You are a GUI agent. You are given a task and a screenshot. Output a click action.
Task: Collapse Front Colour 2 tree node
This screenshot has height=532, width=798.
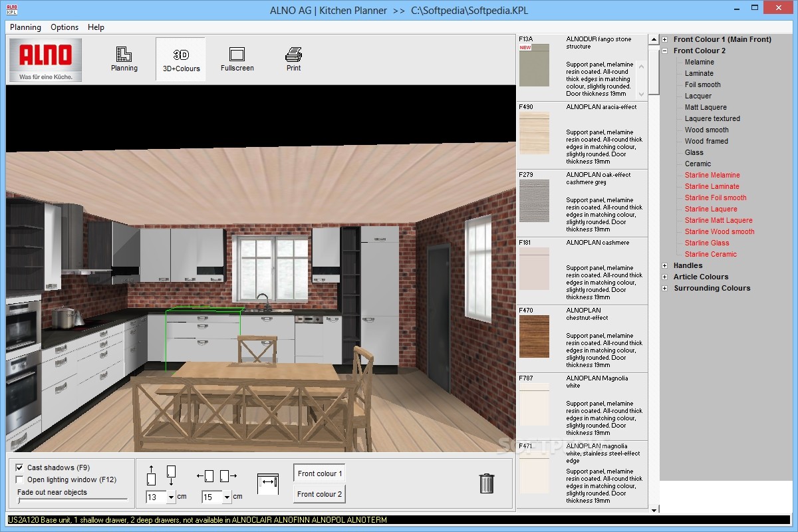664,51
